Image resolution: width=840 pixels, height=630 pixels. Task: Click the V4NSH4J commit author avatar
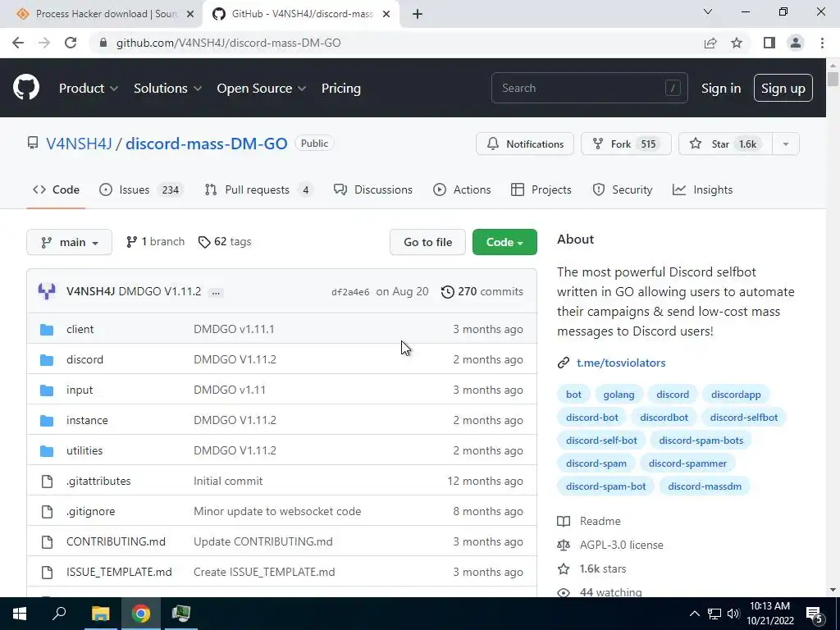(47, 291)
